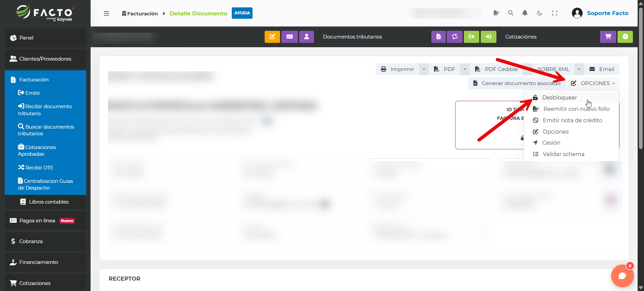
Task: Click Soporte Facto user name
Action: tap(607, 13)
